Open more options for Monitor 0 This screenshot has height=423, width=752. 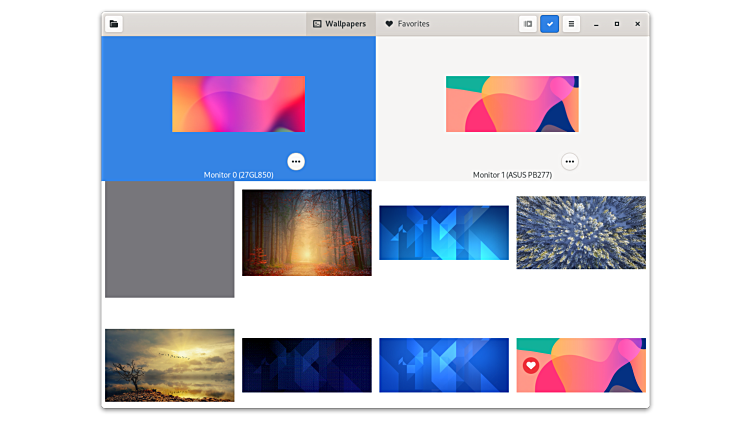pos(295,161)
